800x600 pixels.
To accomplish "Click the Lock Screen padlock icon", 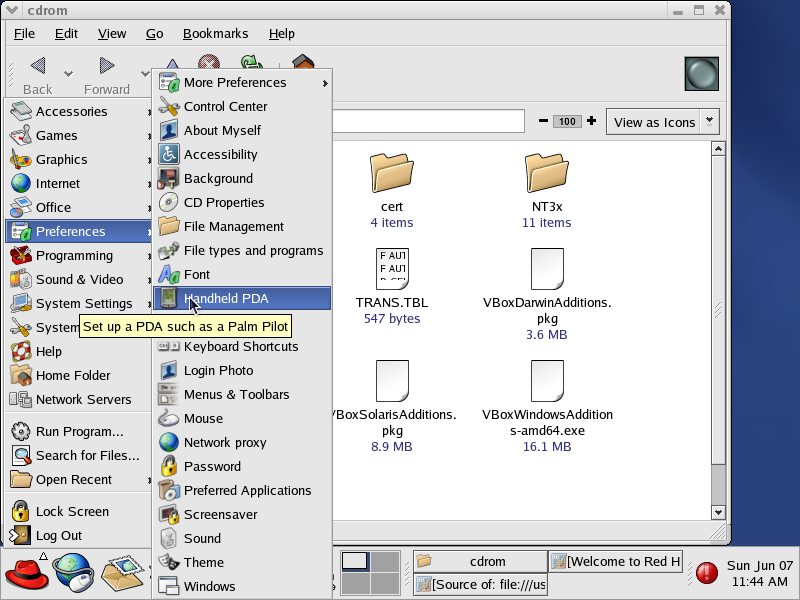I will pos(20,511).
